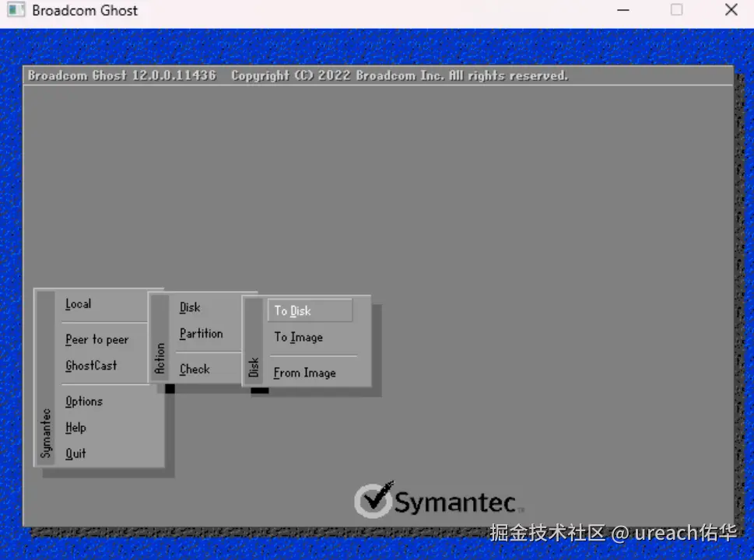Select Check integrity option
This screenshot has width=754, height=560.
195,369
